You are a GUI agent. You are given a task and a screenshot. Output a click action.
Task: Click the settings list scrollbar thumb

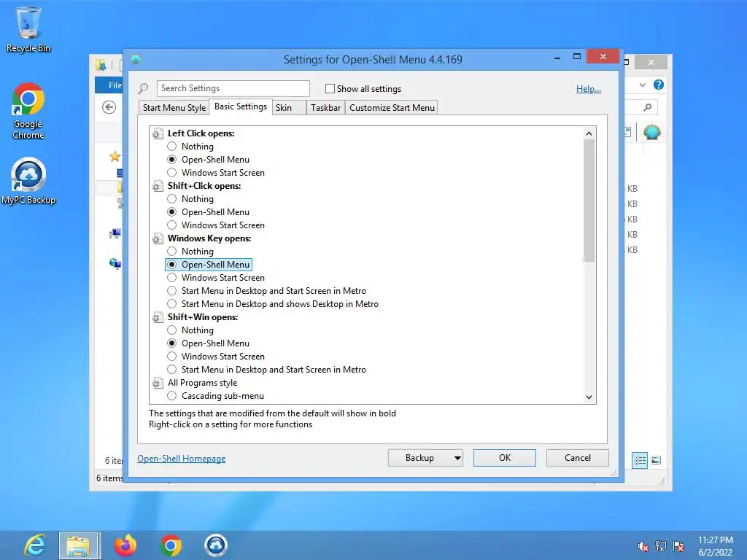[x=589, y=201]
